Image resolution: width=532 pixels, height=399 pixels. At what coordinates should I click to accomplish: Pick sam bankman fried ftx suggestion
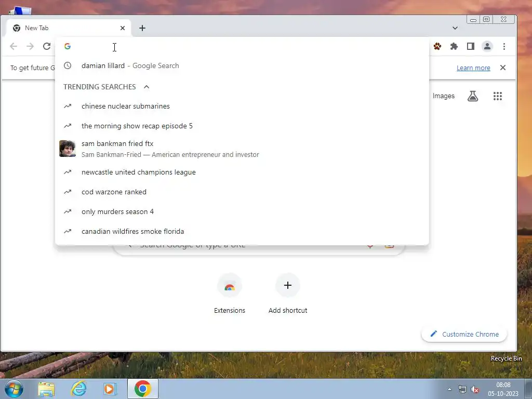pyautogui.click(x=242, y=149)
